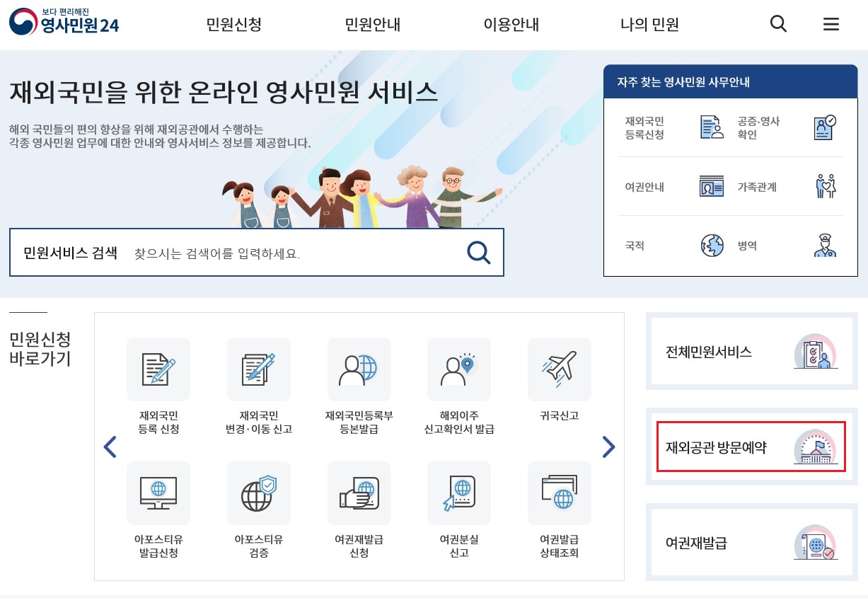Viewport: 868px width, 598px height.
Task: Show next shortcuts with right chevron
Action: click(x=608, y=447)
